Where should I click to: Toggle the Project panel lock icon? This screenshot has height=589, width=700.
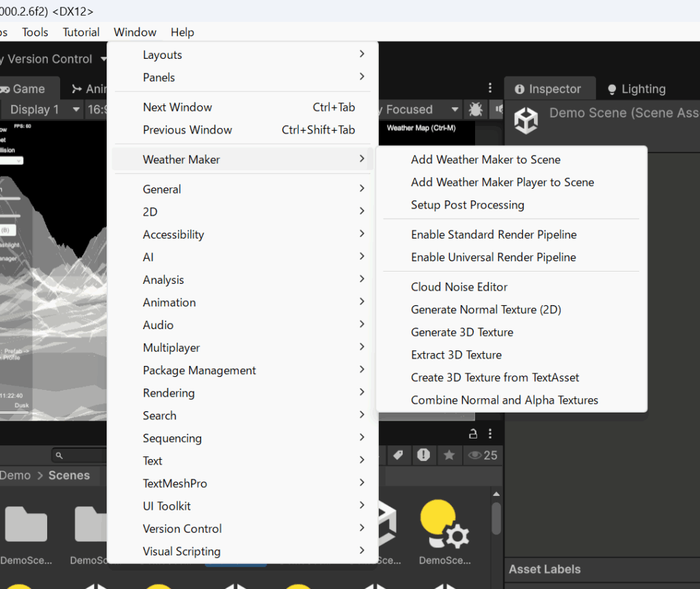point(473,434)
